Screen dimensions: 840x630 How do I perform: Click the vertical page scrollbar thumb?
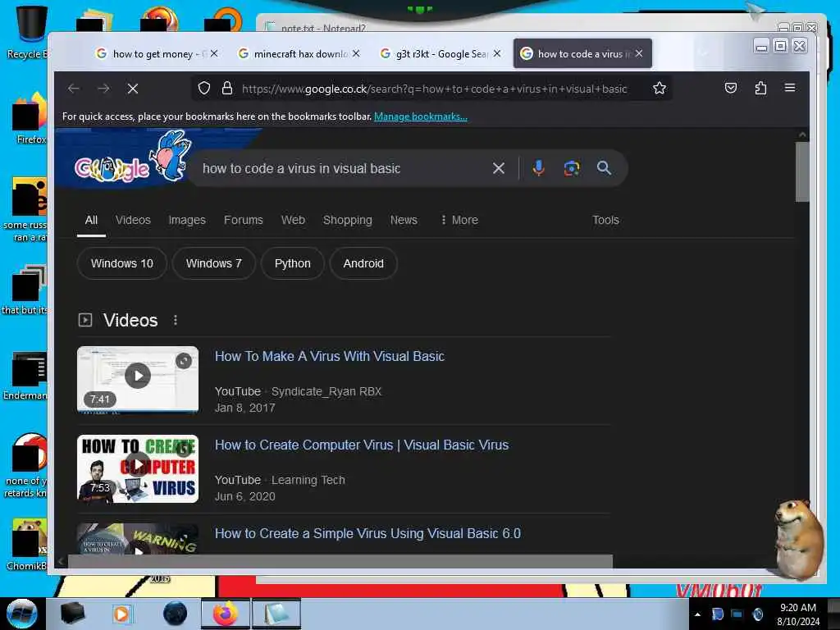click(802, 171)
